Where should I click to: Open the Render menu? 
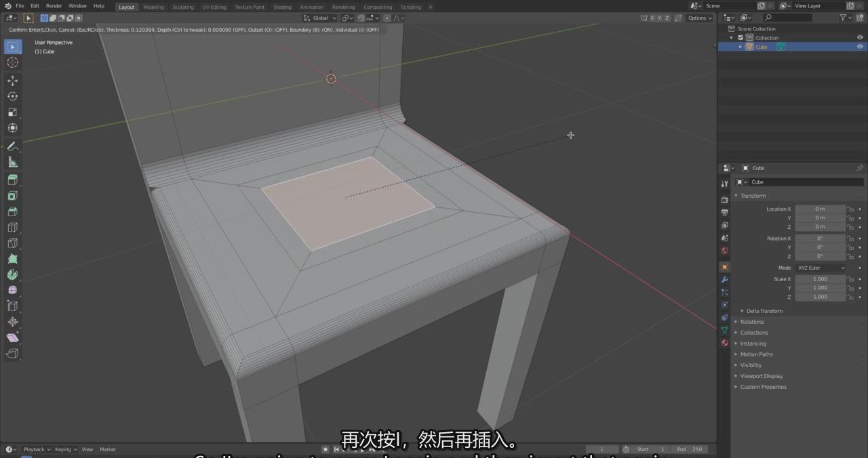click(x=54, y=6)
